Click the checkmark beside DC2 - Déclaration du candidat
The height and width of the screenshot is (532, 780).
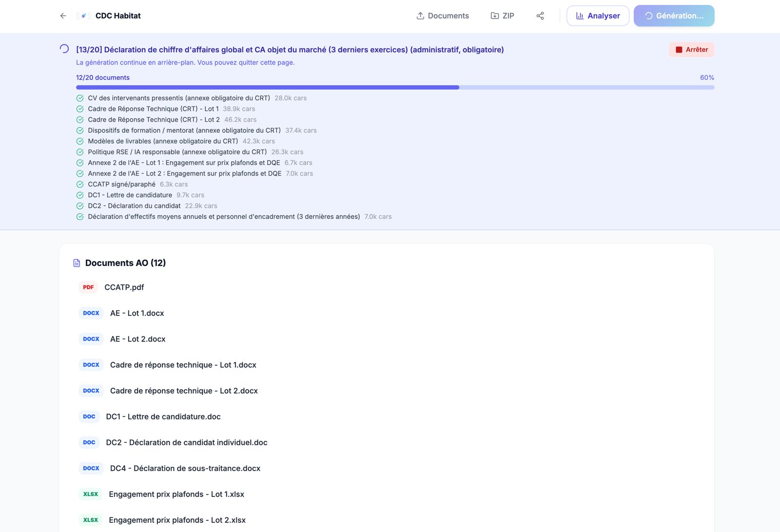[80, 206]
